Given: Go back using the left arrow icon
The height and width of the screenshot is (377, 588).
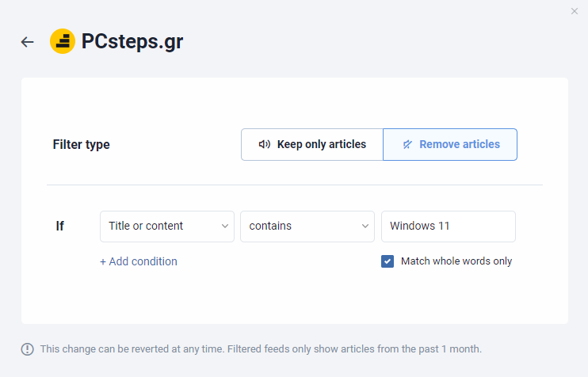Looking at the screenshot, I should 28,42.
